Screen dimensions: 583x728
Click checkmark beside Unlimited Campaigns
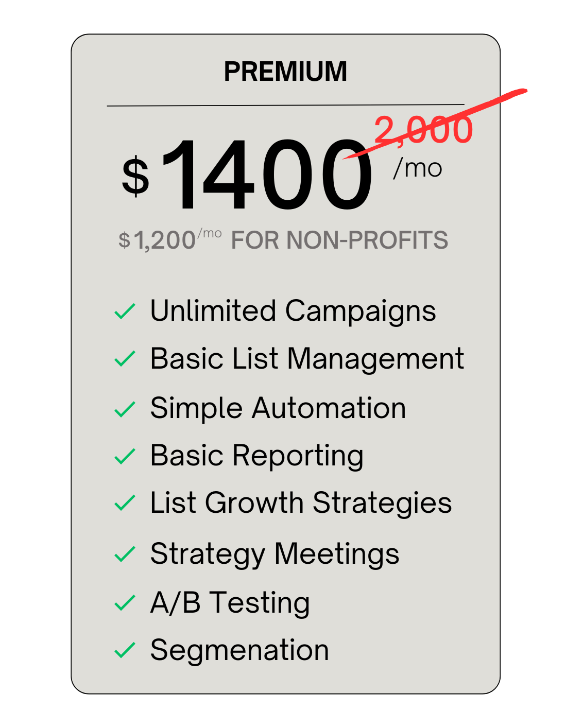[125, 311]
